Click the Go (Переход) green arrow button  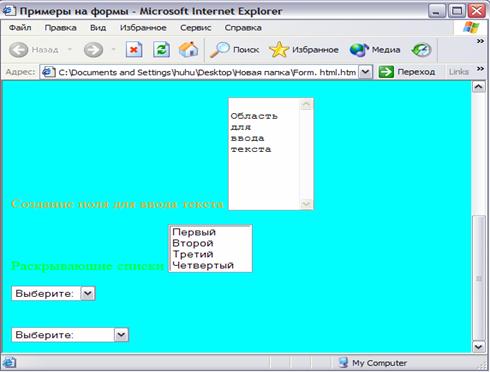click(x=386, y=72)
